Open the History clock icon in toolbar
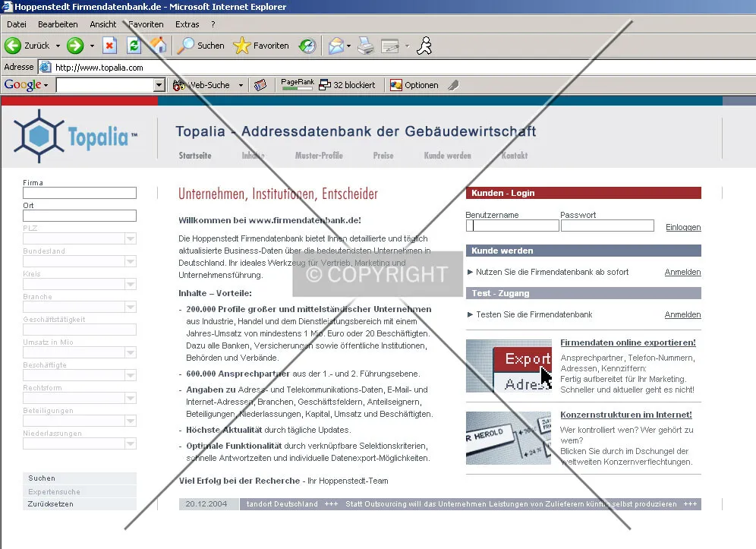Viewport: 756px width, 549px height. pos(307,46)
